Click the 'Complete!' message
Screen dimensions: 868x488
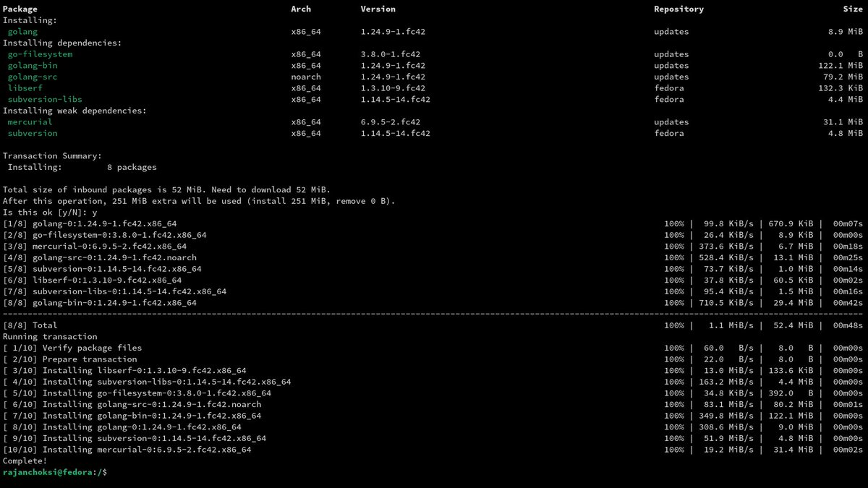coord(25,461)
